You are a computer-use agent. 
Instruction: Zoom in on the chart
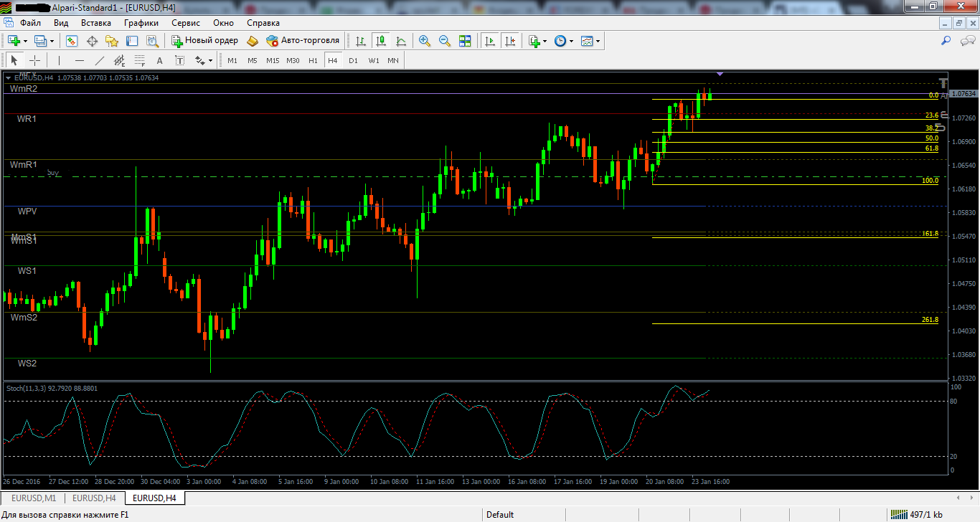click(425, 41)
